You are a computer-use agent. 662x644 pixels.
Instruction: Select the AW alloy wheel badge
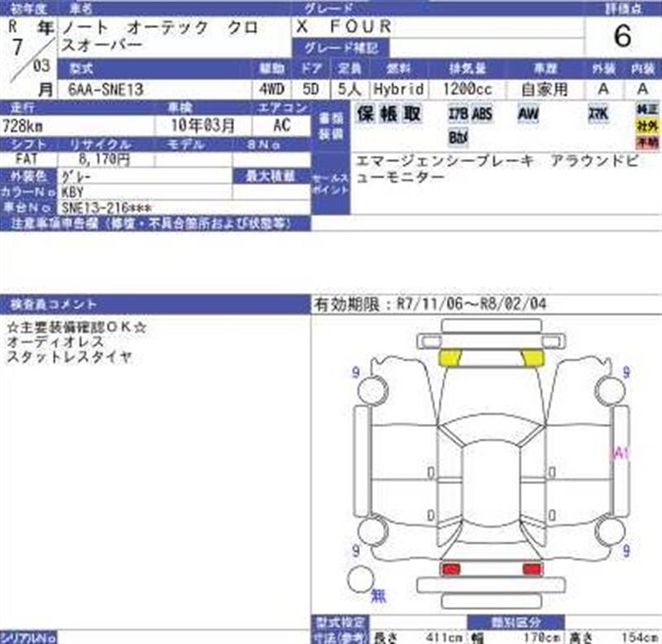[528, 113]
